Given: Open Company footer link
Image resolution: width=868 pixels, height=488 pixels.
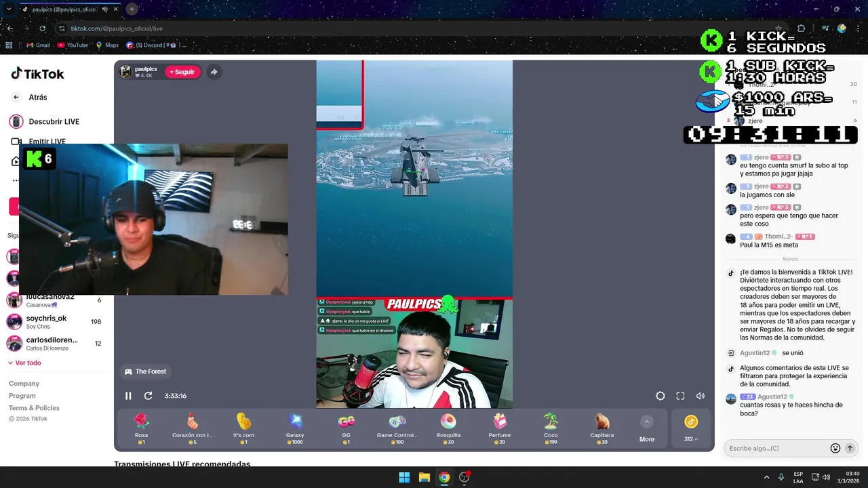Looking at the screenshot, I should 24,384.
